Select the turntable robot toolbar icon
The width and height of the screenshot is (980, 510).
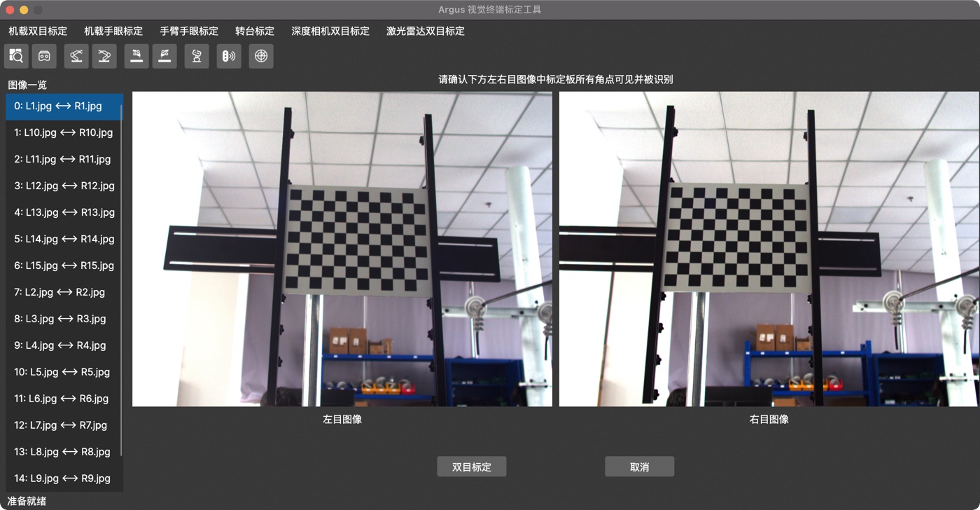[197, 56]
